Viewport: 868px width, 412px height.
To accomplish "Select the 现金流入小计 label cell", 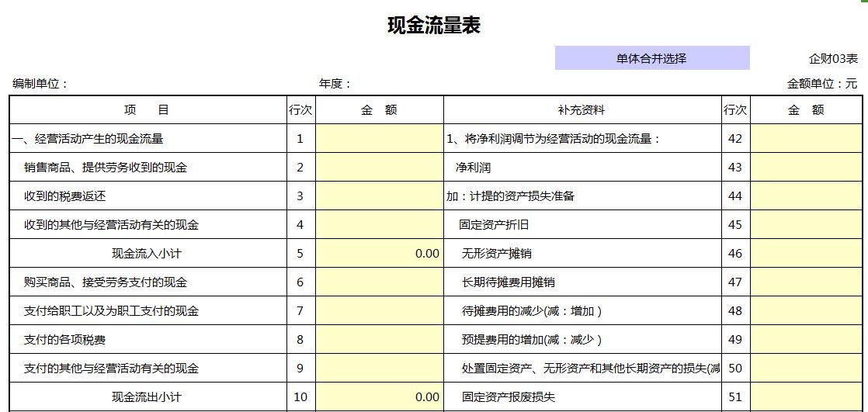I will (148, 253).
